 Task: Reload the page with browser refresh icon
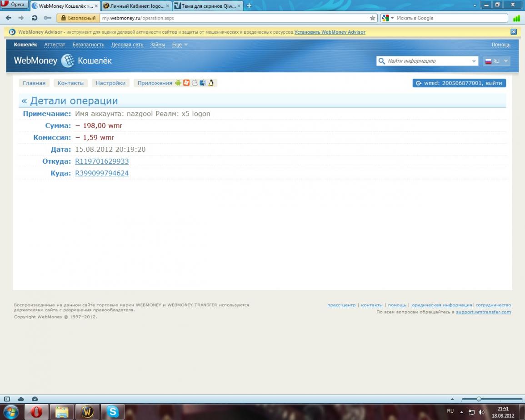click(34, 18)
